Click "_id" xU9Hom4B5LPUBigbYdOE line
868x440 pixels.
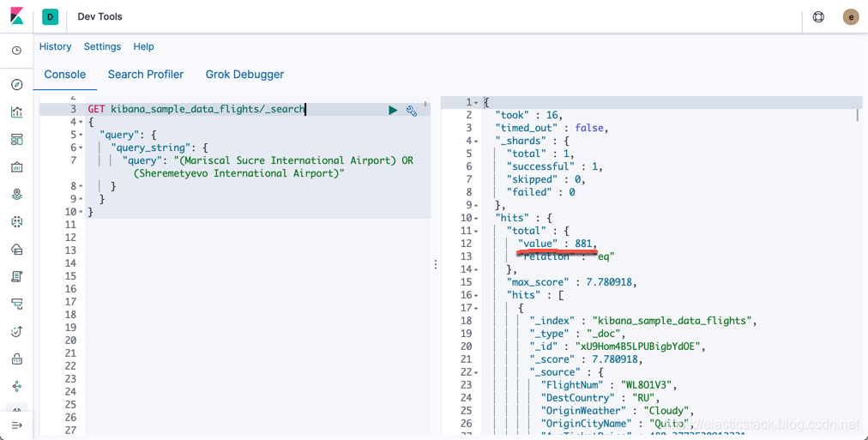(618, 347)
